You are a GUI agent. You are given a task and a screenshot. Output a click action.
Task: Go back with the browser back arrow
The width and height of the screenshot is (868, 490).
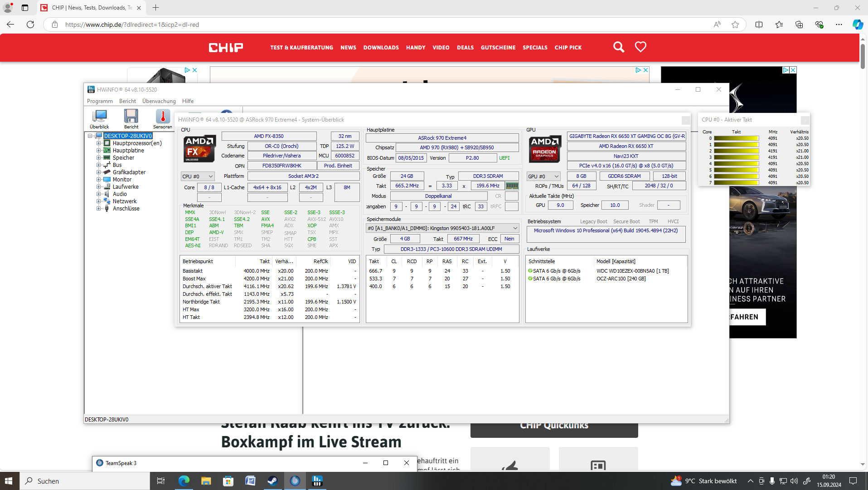pyautogui.click(x=10, y=24)
